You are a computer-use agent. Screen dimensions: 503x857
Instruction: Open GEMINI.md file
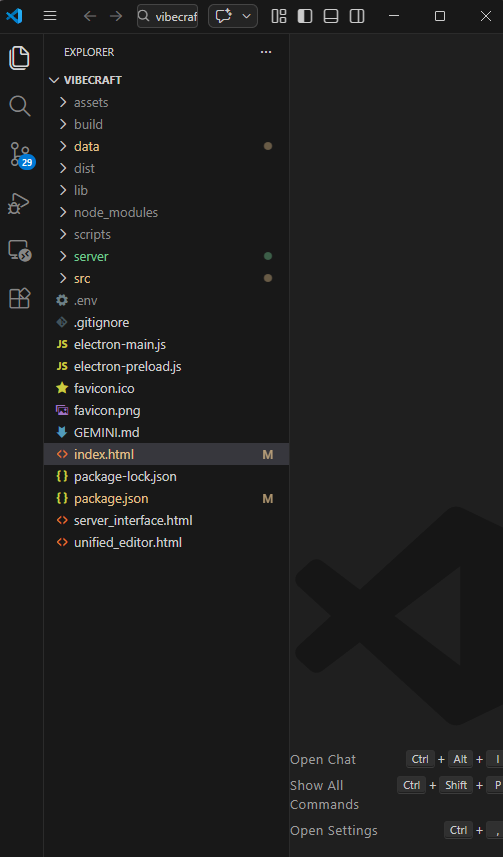pyautogui.click(x=166, y=432)
